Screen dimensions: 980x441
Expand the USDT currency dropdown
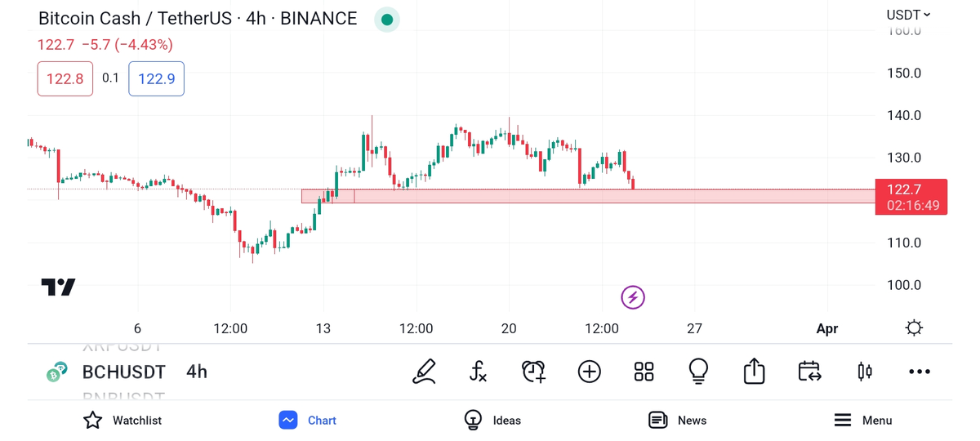[x=908, y=15]
